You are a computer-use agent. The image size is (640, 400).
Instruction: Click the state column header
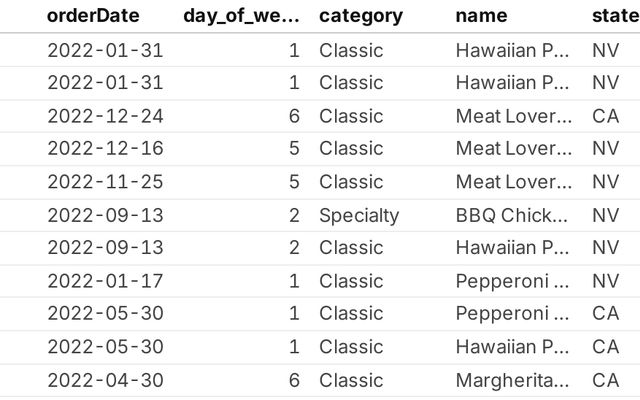pos(614,16)
